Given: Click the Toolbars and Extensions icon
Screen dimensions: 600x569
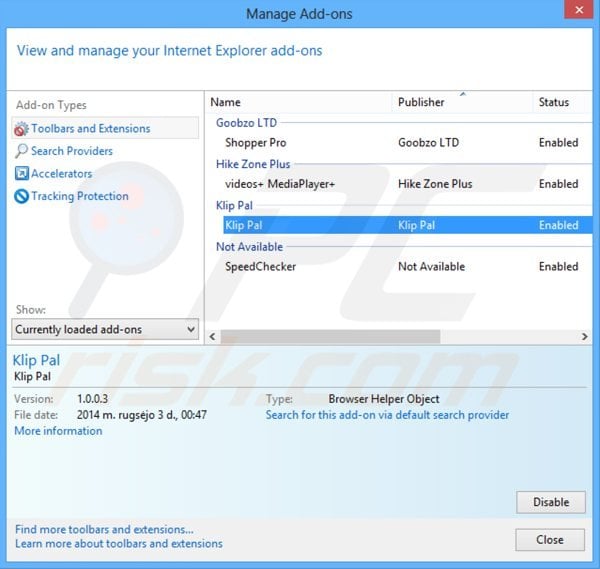Looking at the screenshot, I should [x=21, y=129].
